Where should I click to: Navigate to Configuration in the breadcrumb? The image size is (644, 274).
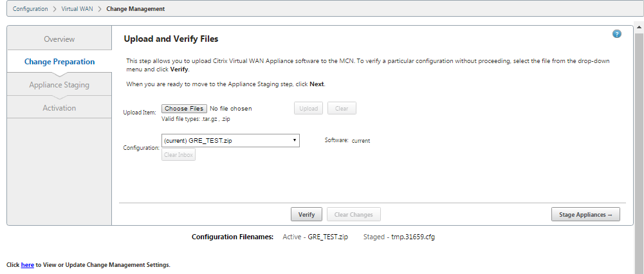(30, 8)
